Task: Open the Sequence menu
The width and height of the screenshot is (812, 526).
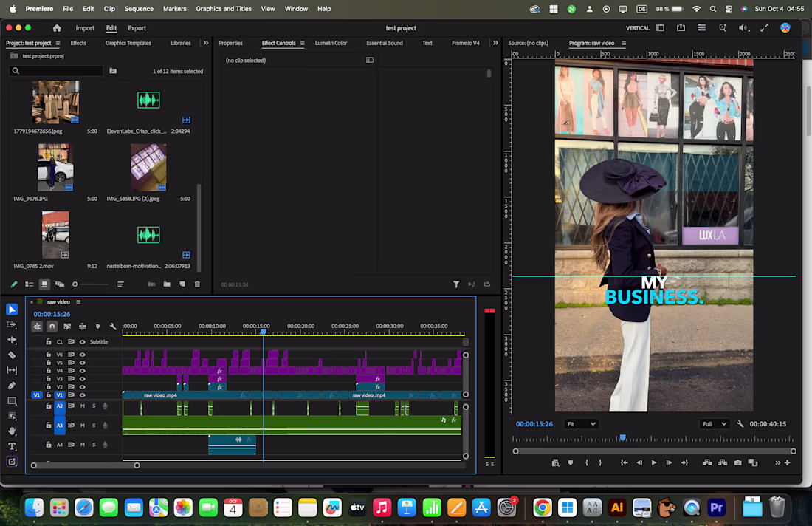Action: (139, 9)
